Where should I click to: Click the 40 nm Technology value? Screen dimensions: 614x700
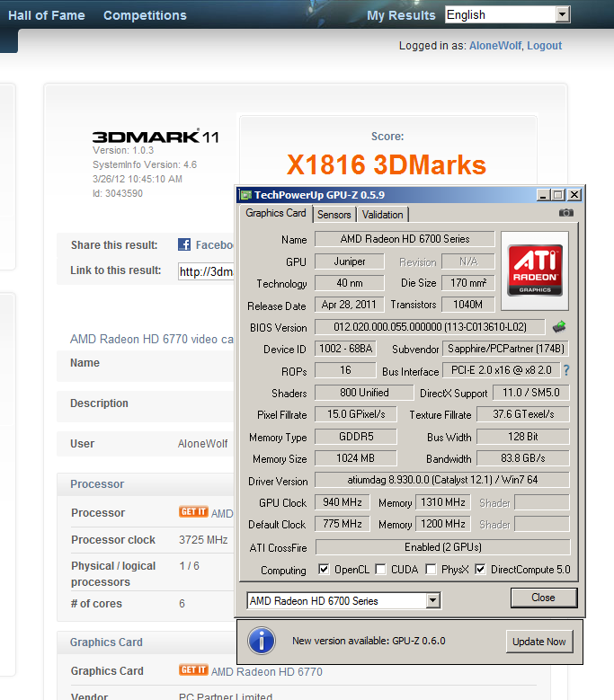(x=349, y=282)
